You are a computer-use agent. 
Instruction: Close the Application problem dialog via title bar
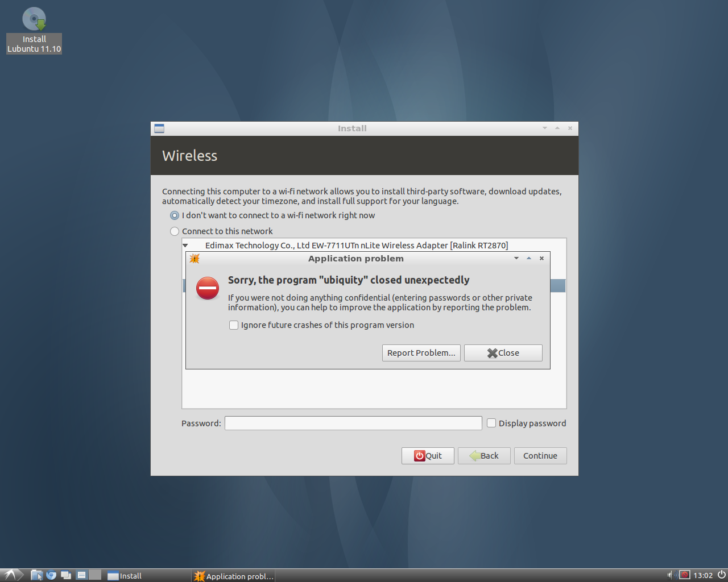click(542, 259)
